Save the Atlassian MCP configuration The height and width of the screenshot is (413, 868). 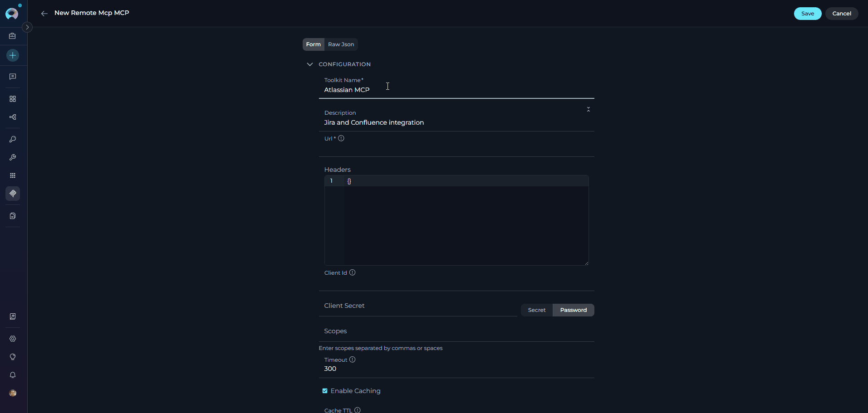click(x=807, y=13)
